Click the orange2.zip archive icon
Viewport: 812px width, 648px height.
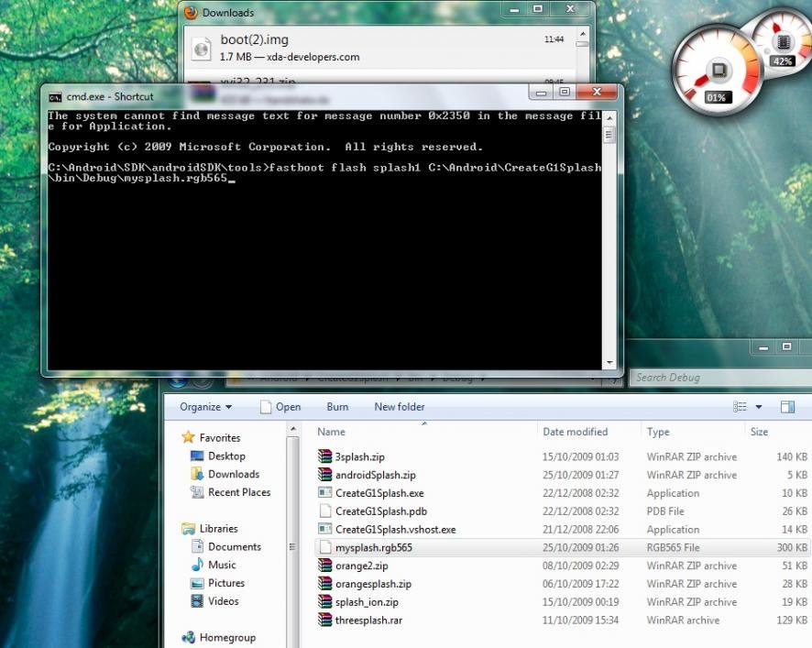point(324,566)
